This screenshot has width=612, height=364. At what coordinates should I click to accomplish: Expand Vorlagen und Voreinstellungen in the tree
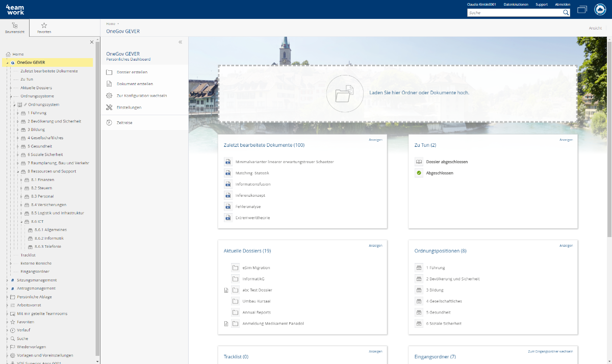[x=8, y=355]
